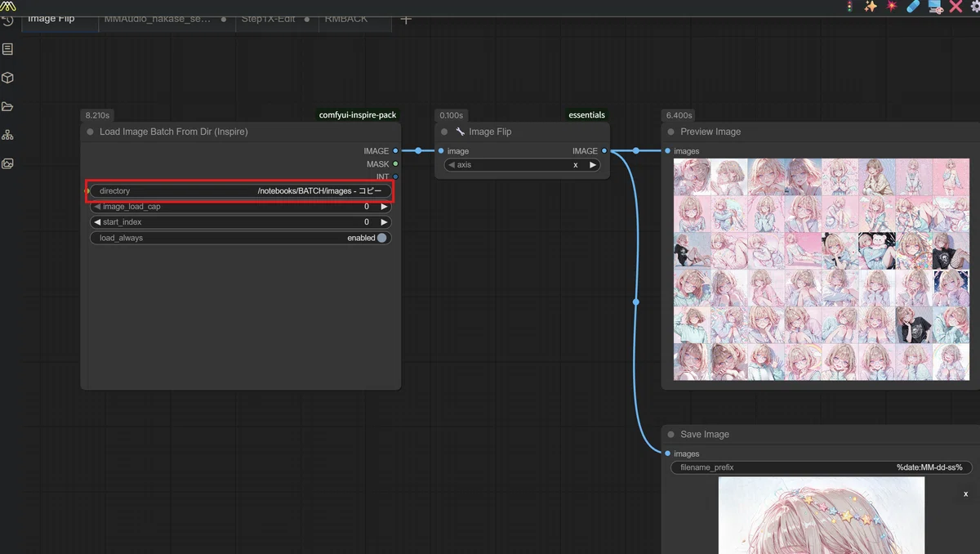
Task: Collapse the Load Image Batch From Dir node
Action: click(x=90, y=132)
